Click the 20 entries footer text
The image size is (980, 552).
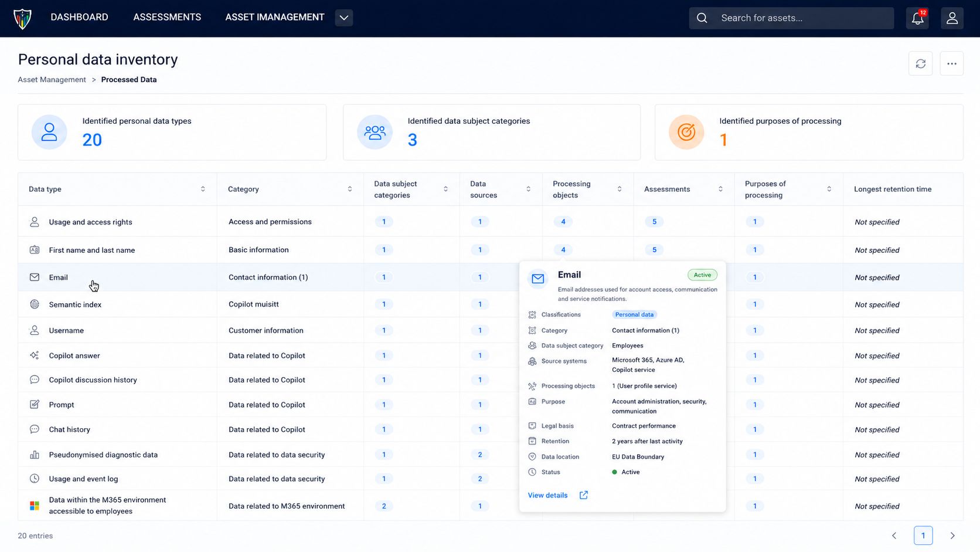pyautogui.click(x=35, y=536)
